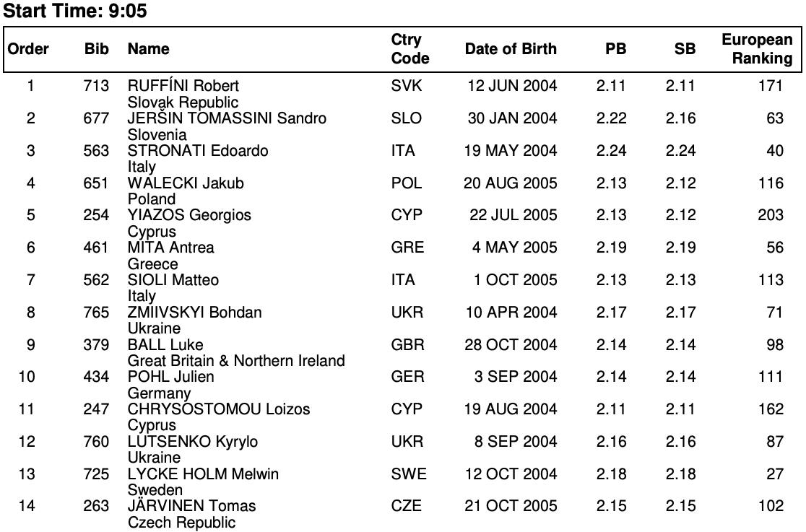
Task: Click the Order column header
Action: click(x=28, y=50)
